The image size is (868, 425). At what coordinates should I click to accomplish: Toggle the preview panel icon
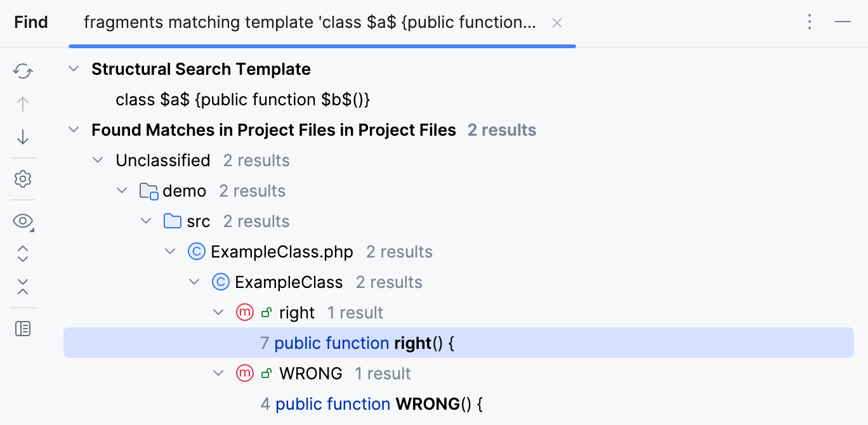[x=23, y=329]
